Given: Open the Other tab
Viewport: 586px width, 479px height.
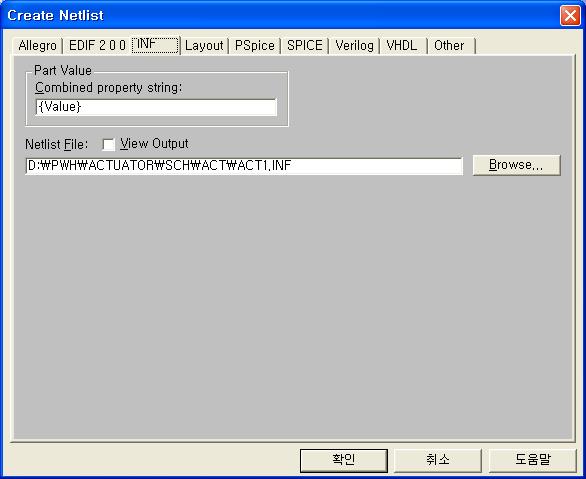Looking at the screenshot, I should click(449, 46).
